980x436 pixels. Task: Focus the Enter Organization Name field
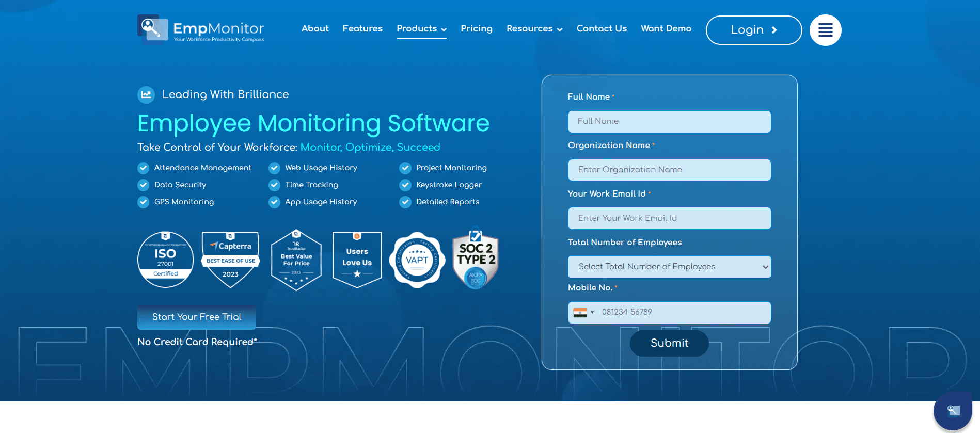click(x=669, y=170)
